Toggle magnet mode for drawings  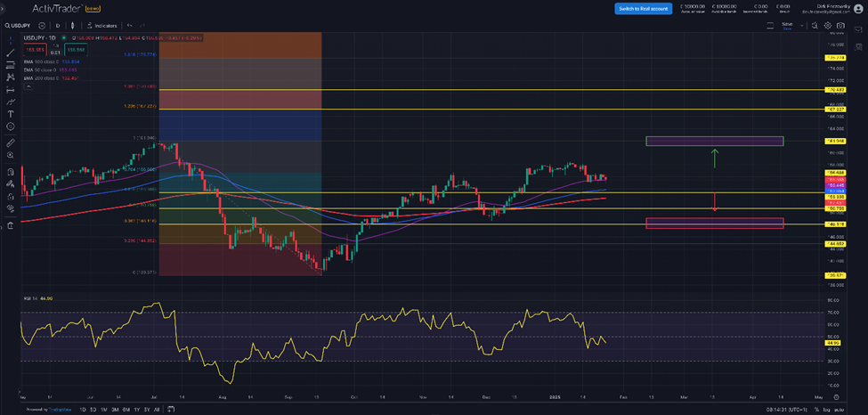point(11,172)
